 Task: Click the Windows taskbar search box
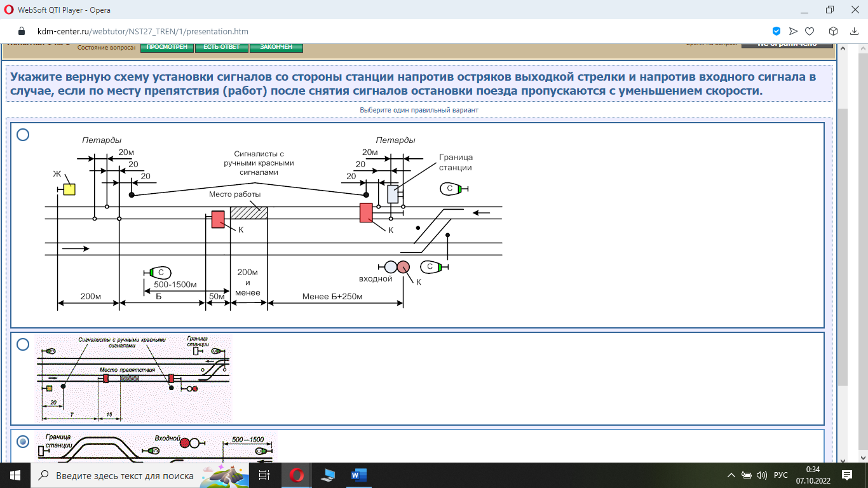[x=139, y=475]
